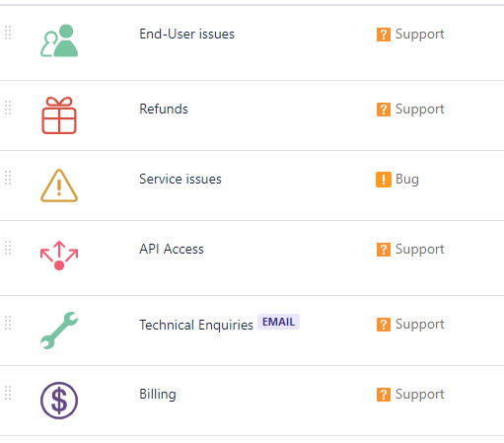Open the API Access request type
This screenshot has height=443, width=504.
click(x=172, y=249)
